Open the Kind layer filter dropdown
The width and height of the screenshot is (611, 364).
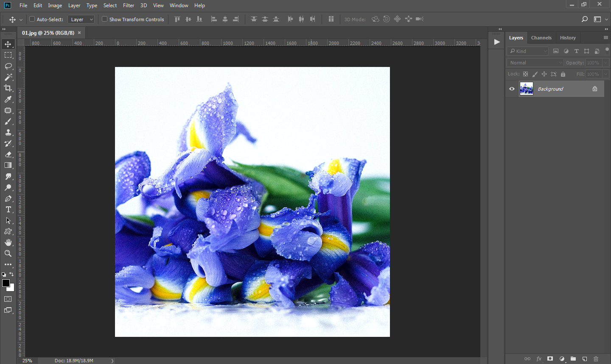[528, 51]
